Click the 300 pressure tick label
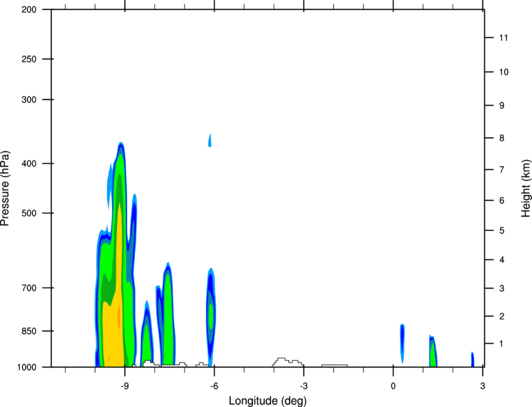Viewport: 532px width, 407px height. (29, 100)
